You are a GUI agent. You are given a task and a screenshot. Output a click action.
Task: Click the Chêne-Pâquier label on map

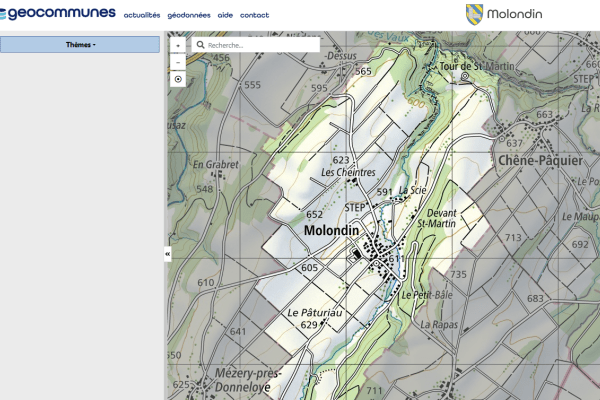pos(540,161)
